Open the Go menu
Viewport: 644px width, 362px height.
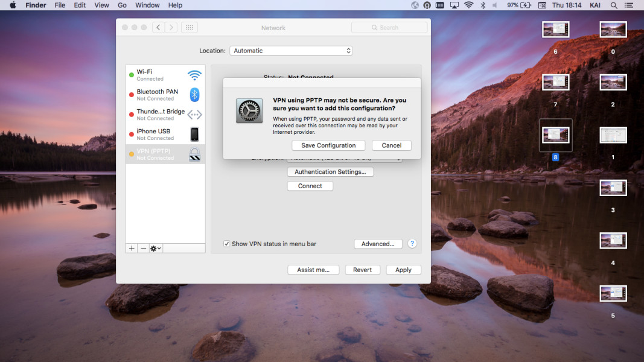coord(123,5)
